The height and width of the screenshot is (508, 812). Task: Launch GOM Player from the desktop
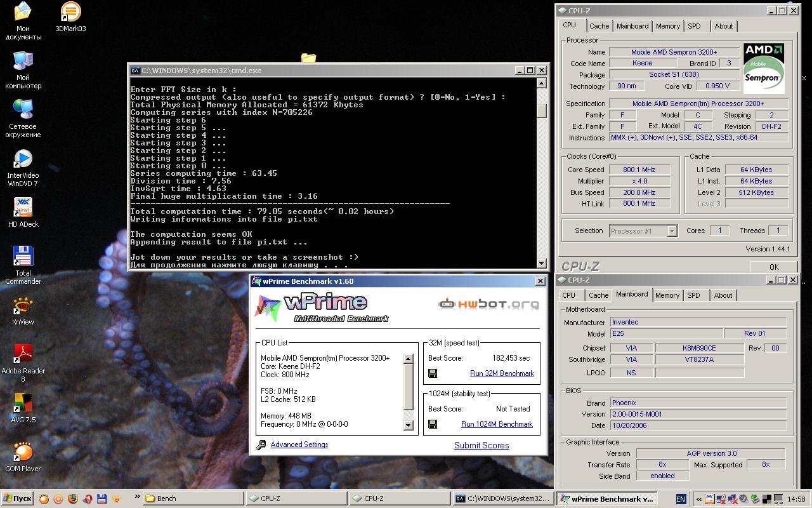pyautogui.click(x=23, y=457)
